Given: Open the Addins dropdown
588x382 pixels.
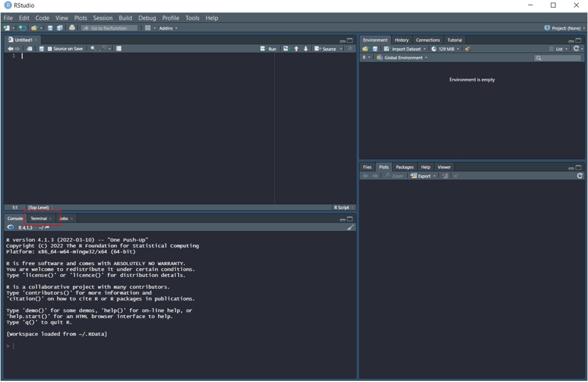Looking at the screenshot, I should (x=169, y=28).
